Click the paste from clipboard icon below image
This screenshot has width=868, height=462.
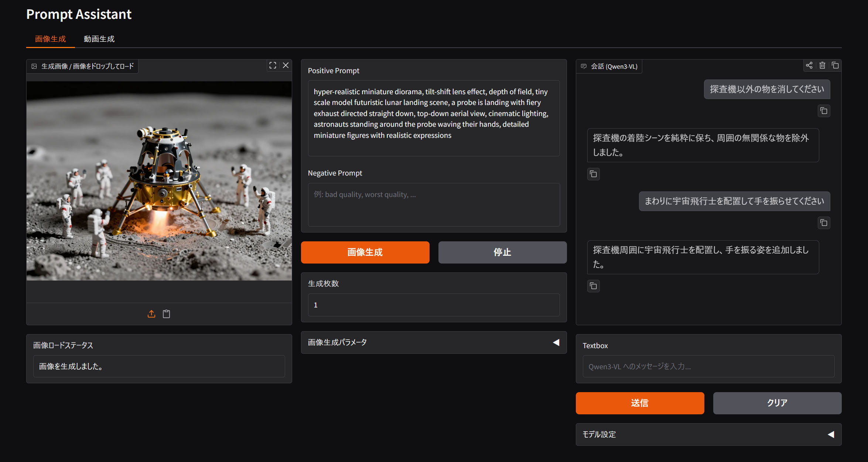click(167, 314)
